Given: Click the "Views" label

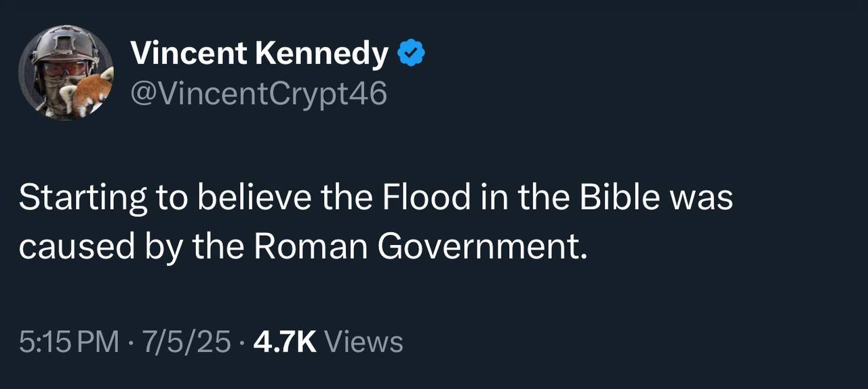Looking at the screenshot, I should point(364,341).
